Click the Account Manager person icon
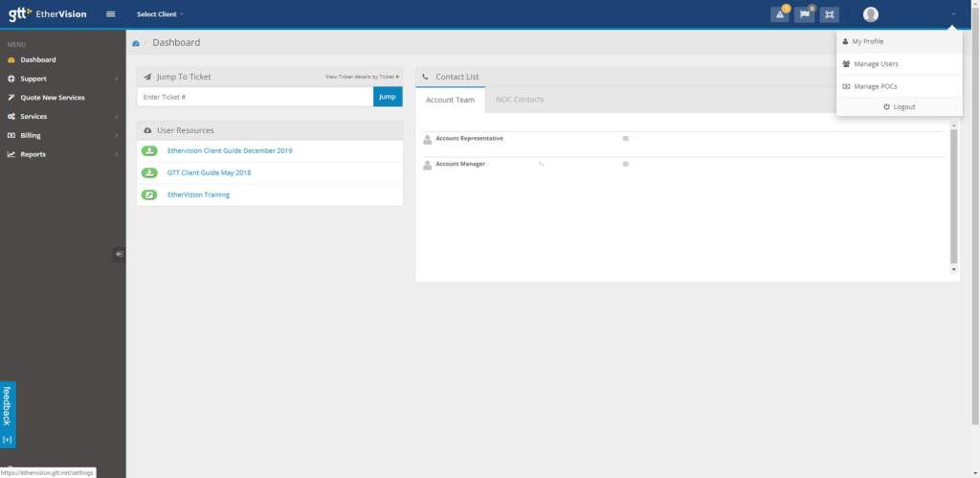 pyautogui.click(x=428, y=165)
